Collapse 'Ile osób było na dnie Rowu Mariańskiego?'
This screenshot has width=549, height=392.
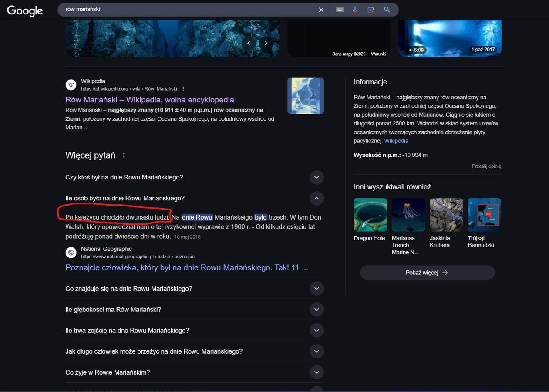tap(195, 198)
